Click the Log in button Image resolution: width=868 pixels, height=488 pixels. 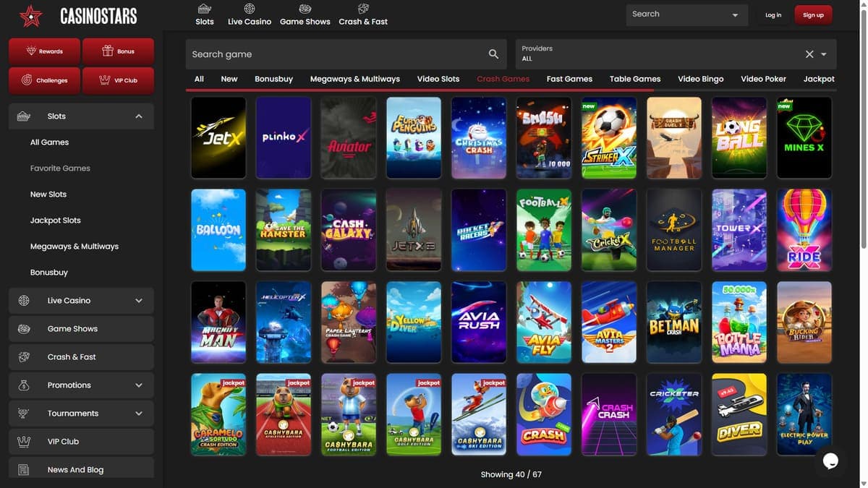[x=773, y=15]
